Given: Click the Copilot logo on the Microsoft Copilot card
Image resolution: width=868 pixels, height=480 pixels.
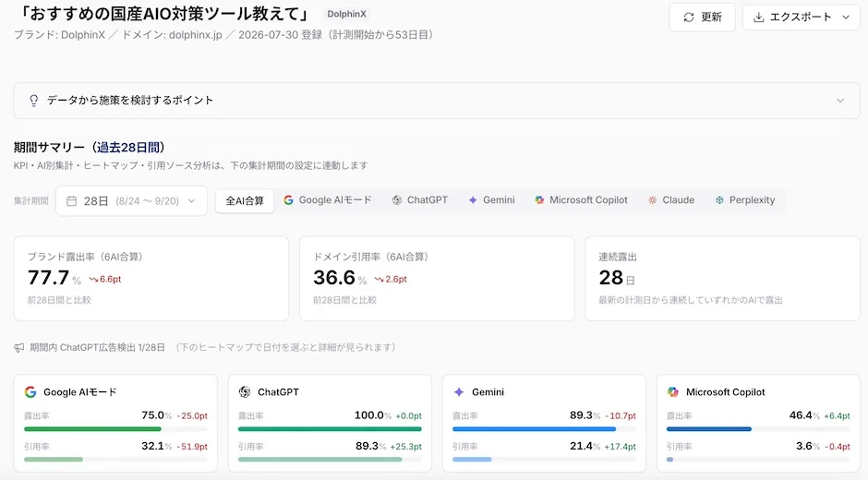Looking at the screenshot, I should (673, 392).
